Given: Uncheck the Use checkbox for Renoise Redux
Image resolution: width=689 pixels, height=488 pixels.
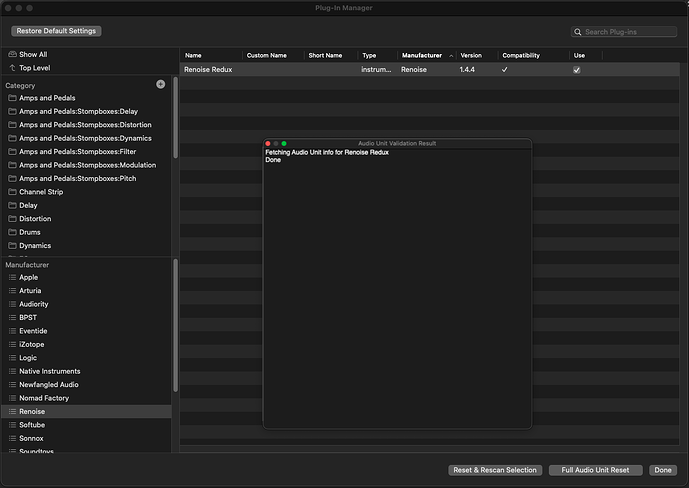Looking at the screenshot, I should (x=576, y=70).
